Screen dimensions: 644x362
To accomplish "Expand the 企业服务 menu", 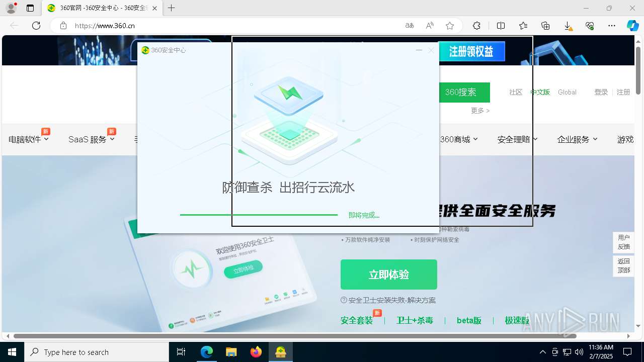I will 577,139.
